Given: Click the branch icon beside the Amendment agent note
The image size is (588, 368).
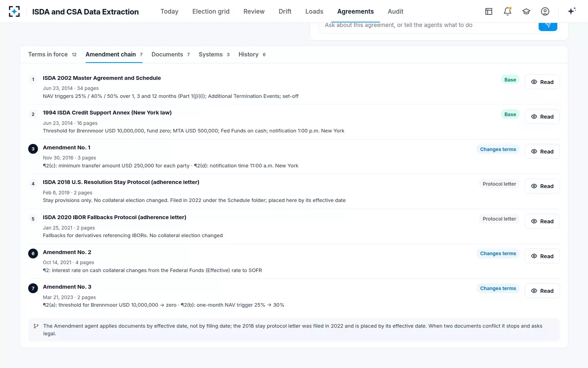Looking at the screenshot, I should point(36,326).
